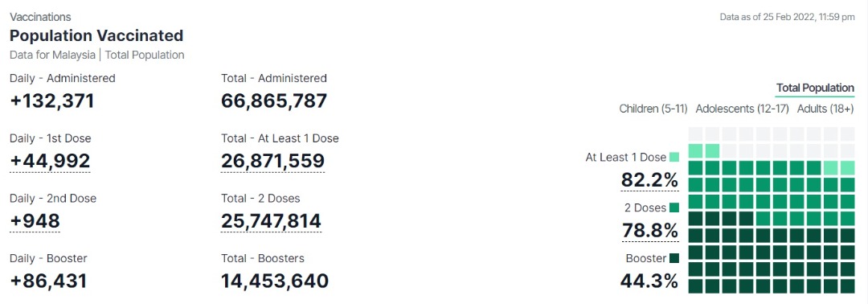Click the At Least 1 Dose legend swatch
868x304 pixels.
674,158
